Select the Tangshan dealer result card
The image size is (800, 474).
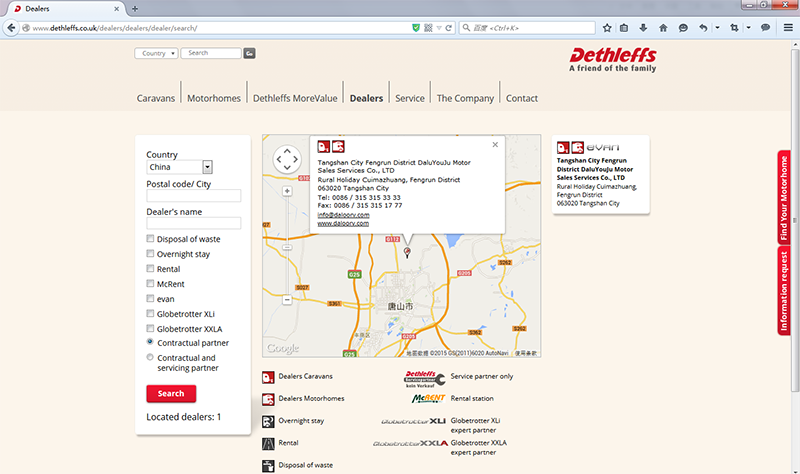click(x=601, y=174)
